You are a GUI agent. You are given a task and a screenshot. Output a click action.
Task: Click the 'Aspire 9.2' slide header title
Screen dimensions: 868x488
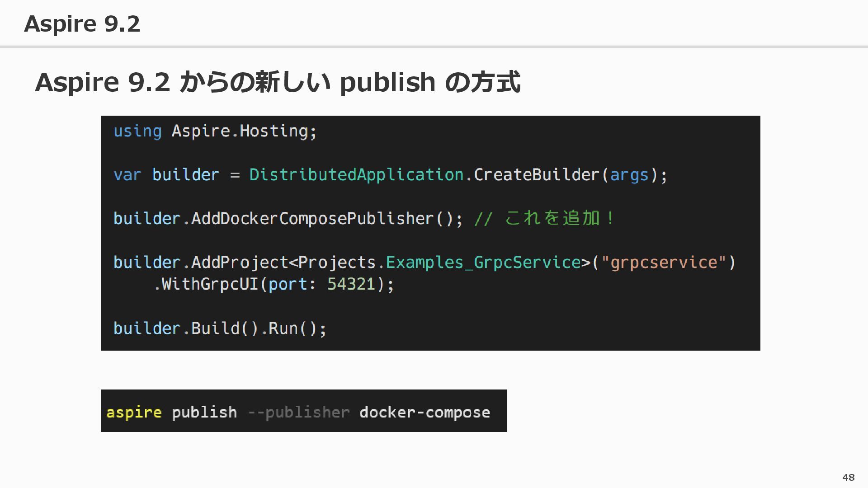[82, 23]
